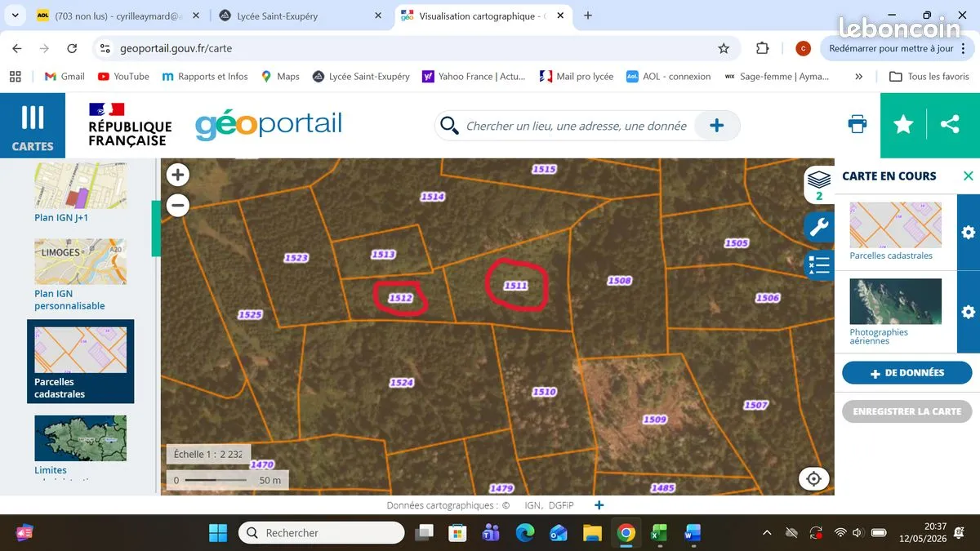Select the Plan IGN J+1 basemap thumbnail
The width and height of the screenshot is (980, 551).
click(x=80, y=186)
